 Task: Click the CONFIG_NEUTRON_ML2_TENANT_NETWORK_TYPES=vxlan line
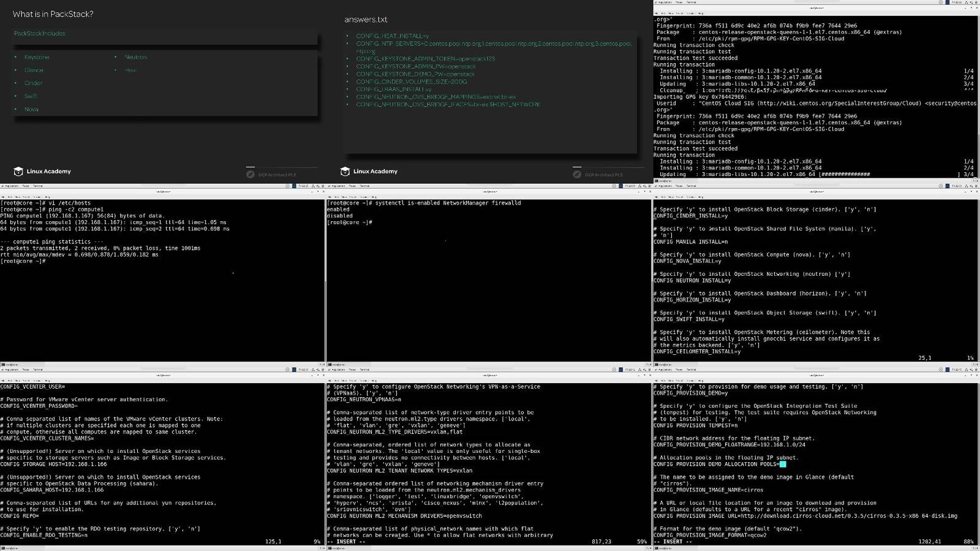pyautogui.click(x=400, y=471)
